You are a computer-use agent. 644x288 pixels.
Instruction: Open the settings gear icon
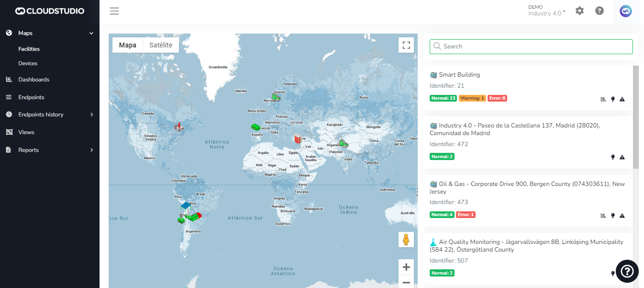point(579,11)
